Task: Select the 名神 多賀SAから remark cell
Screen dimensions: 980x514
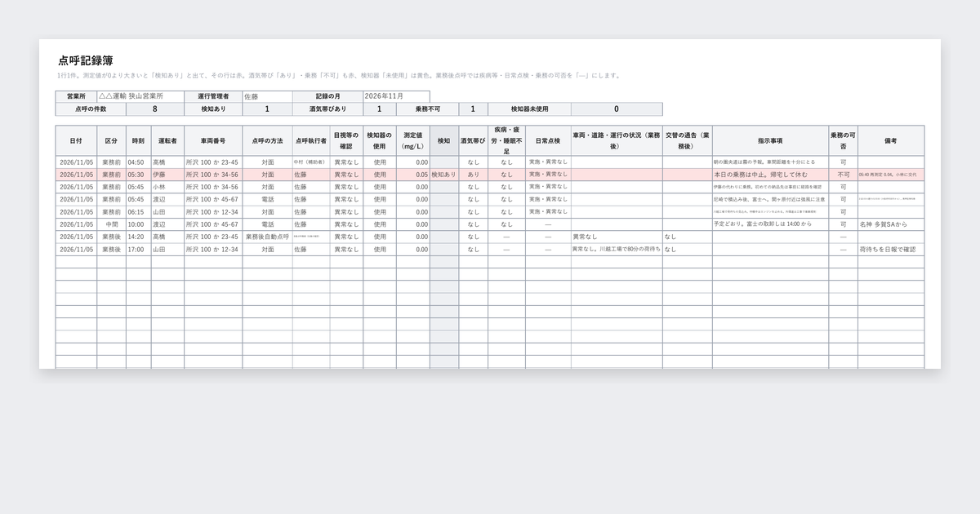Action: pos(891,224)
